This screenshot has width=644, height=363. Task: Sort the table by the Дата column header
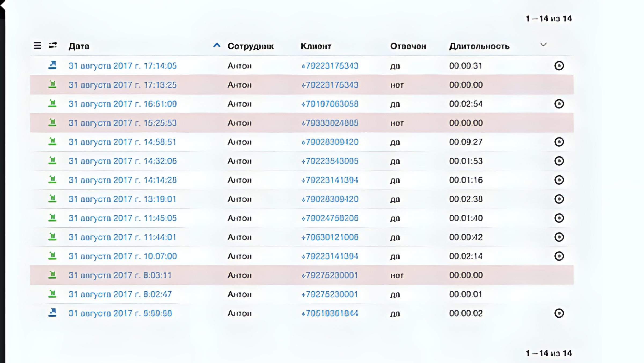point(79,46)
